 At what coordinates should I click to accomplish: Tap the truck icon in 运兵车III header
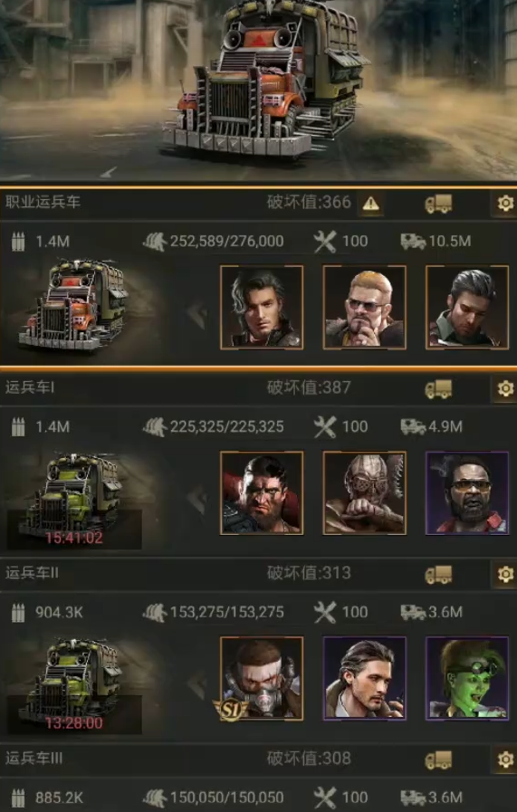point(438,759)
